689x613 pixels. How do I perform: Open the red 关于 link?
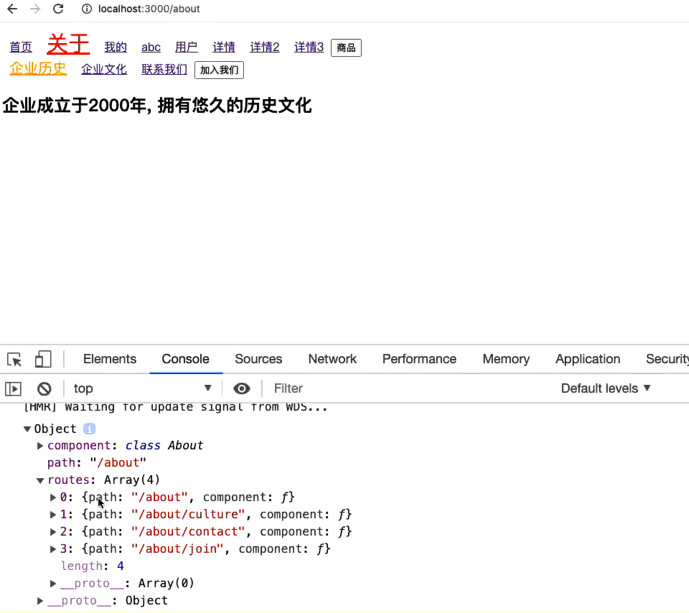(68, 44)
